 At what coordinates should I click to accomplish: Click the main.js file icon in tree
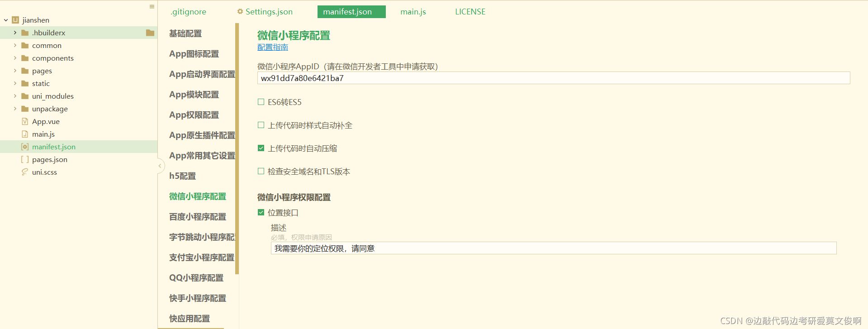tap(25, 134)
